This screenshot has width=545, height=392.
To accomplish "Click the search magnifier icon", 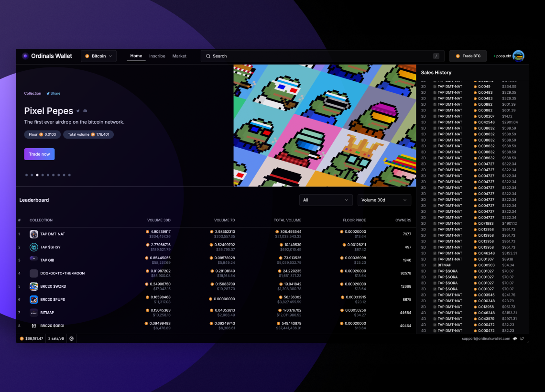I will [x=208, y=56].
